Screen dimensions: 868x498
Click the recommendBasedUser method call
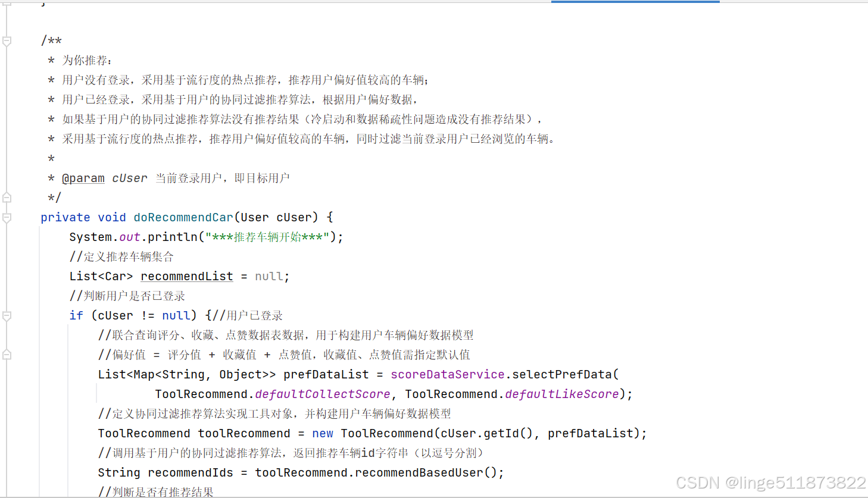419,472
